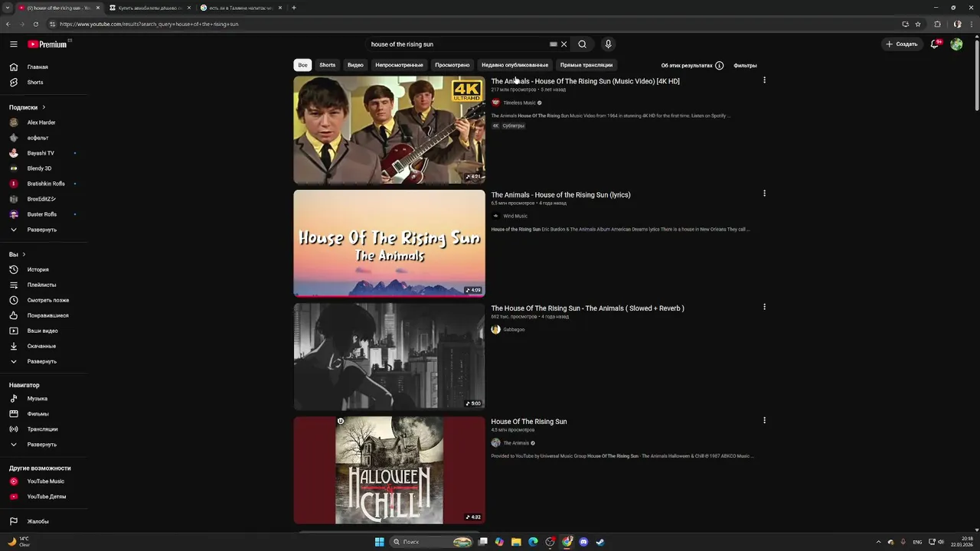
Task: Open Timeless Music channel link
Action: tap(519, 103)
